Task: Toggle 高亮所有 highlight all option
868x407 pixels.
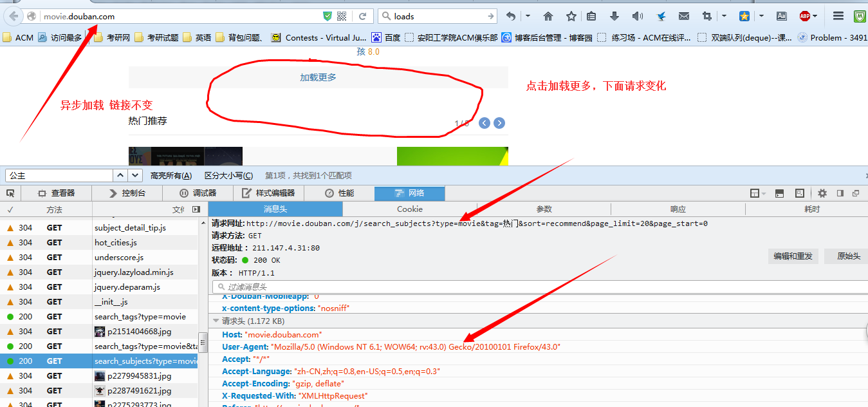Action: tap(171, 175)
